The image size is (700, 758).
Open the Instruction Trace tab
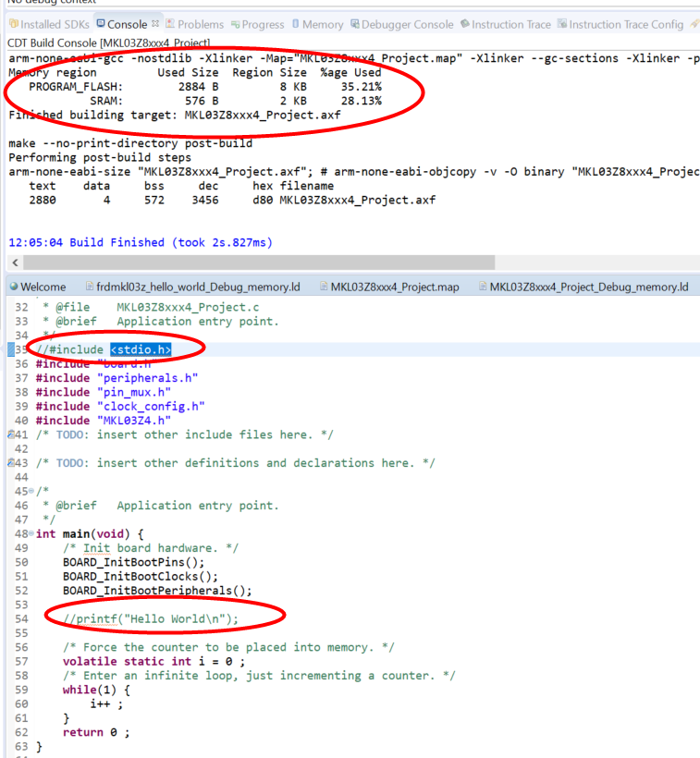tap(506, 24)
